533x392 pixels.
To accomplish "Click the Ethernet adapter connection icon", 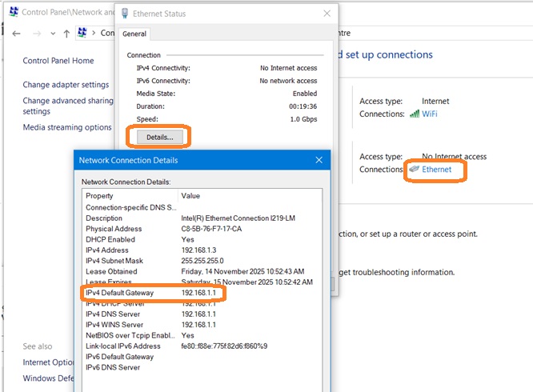I will click(413, 170).
